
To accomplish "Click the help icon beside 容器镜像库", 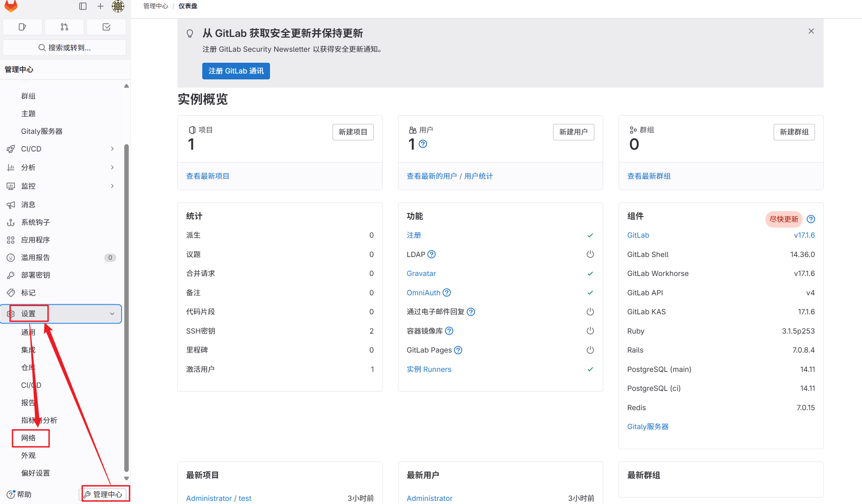I will click(449, 331).
